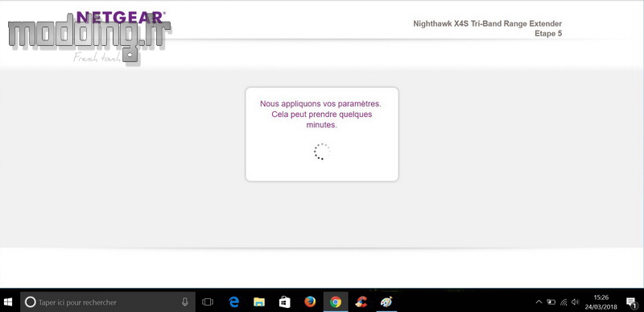Open File Explorer from the taskbar

(258, 302)
